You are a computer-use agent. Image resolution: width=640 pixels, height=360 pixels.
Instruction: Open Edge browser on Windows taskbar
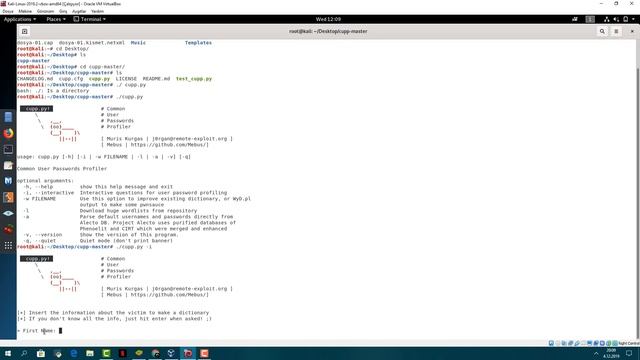[x=73, y=353]
